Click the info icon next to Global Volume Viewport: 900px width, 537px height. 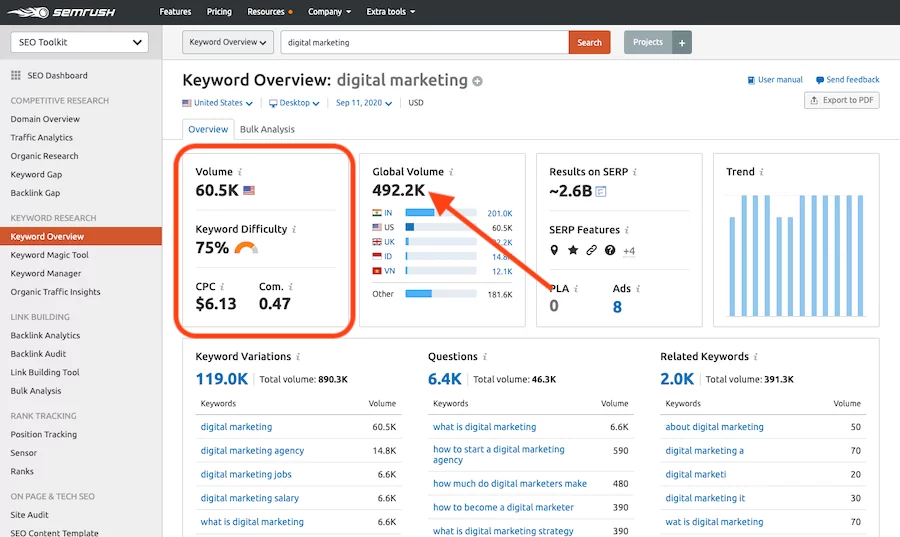pos(451,172)
